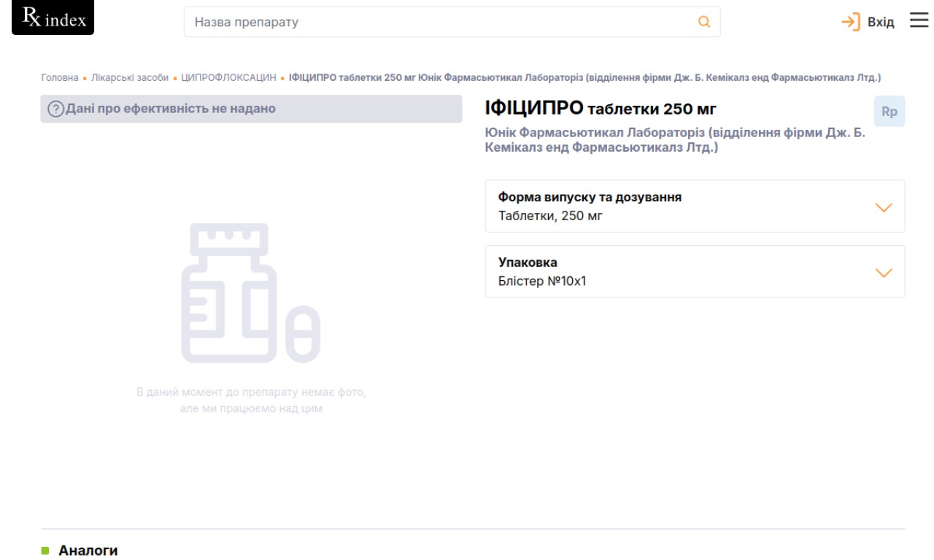Screen dimensions: 934x560
Task: Click the Таблетки, 250 мг value
Action: (x=550, y=216)
